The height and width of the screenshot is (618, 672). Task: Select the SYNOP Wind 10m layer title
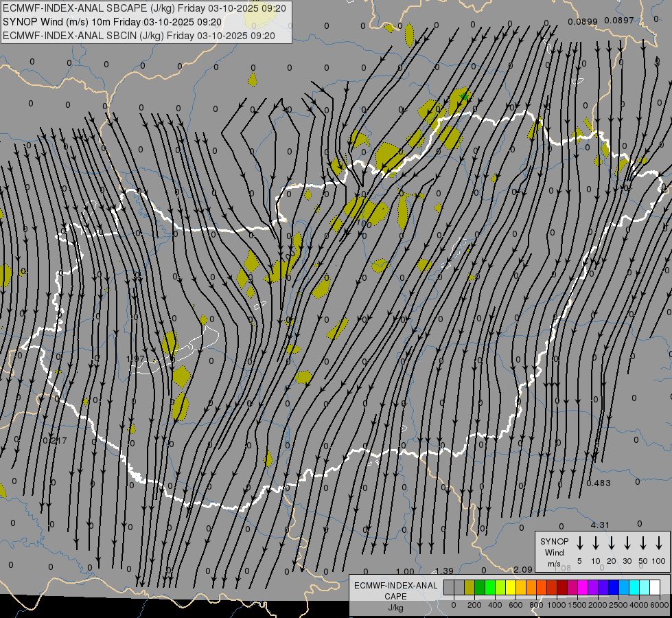[x=112, y=21]
